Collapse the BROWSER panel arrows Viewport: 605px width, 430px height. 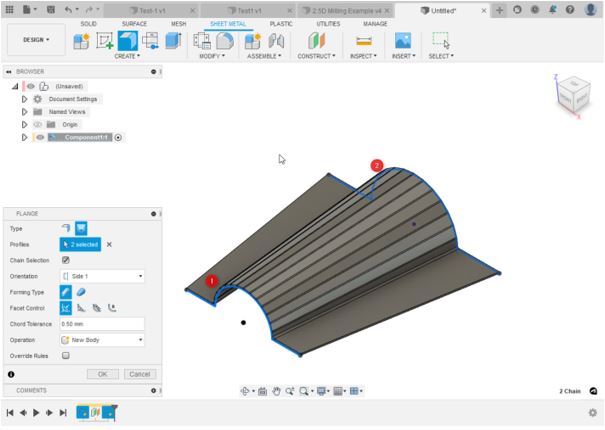[x=9, y=72]
